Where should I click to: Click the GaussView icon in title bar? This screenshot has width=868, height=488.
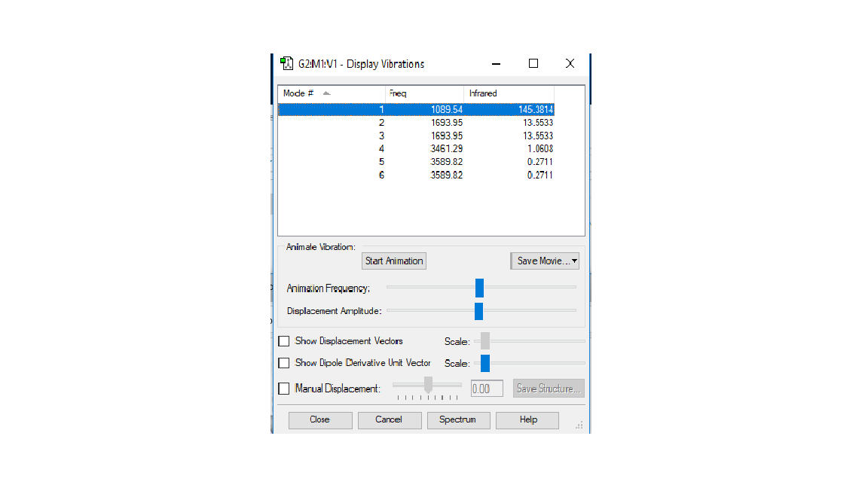(x=286, y=63)
